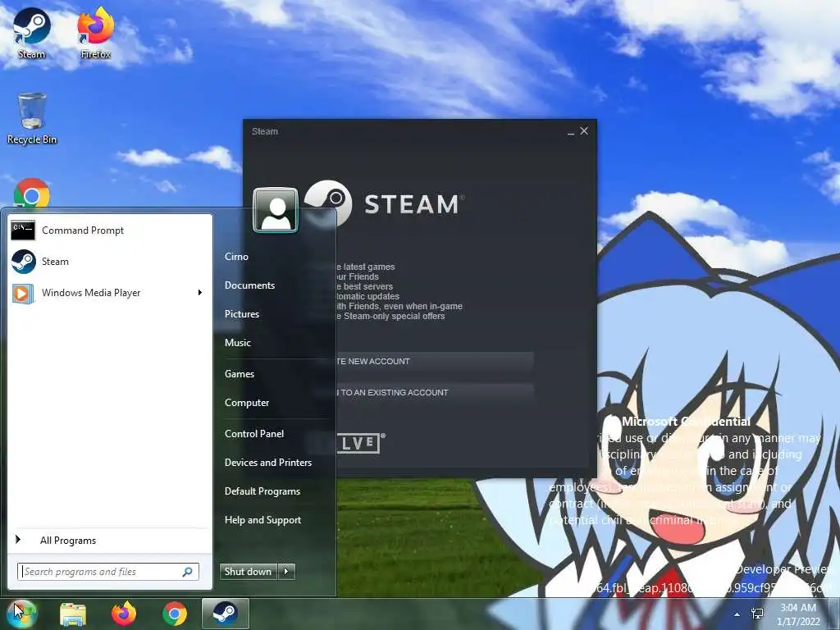This screenshot has width=840, height=630.
Task: Open Computer from the Start menu
Action: pos(246,403)
